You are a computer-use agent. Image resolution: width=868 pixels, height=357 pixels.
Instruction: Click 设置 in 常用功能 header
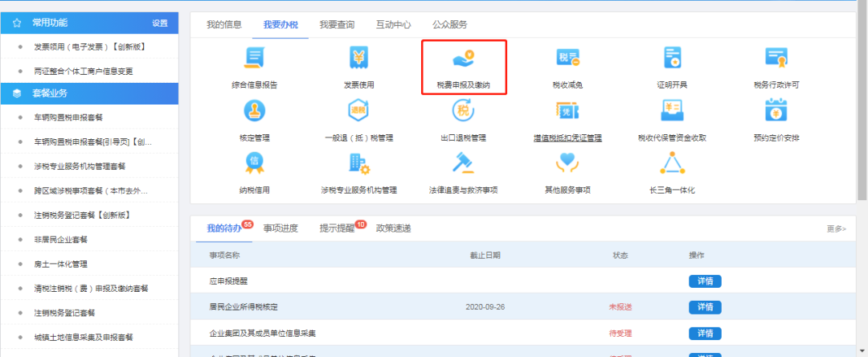pyautogui.click(x=160, y=23)
